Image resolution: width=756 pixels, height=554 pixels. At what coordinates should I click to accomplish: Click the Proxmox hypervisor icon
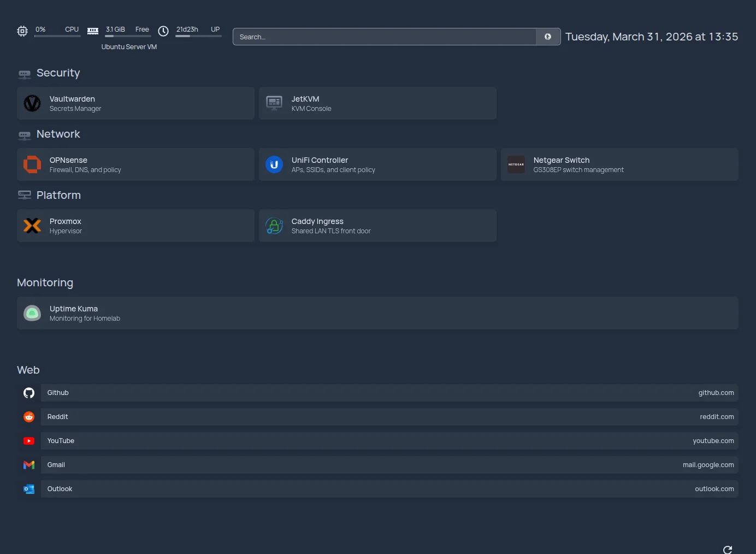click(x=32, y=226)
